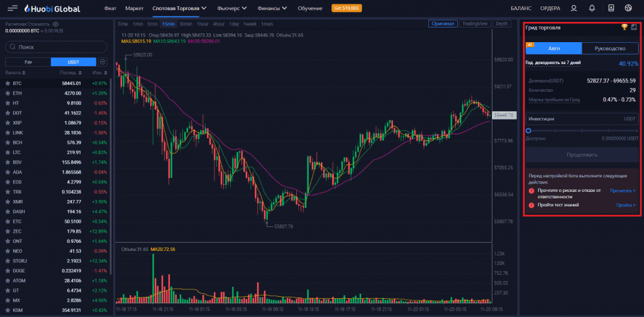This screenshot has height=317, width=644.
Task: Expand the Финансы dropdown menu
Action: 272,8
